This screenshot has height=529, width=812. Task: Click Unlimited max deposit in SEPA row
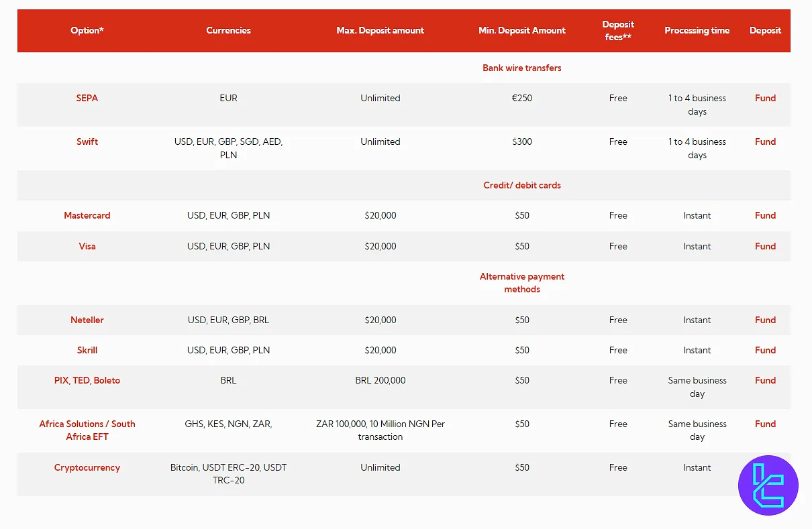click(380, 98)
